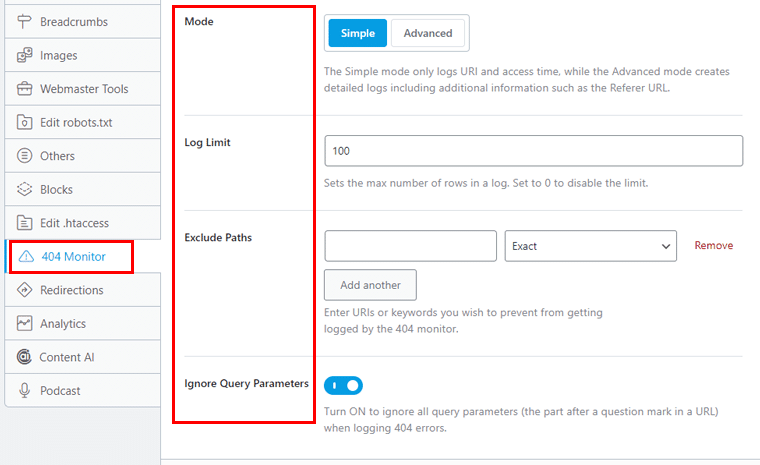Go to the Others settings tab
760x465 pixels.
point(57,156)
